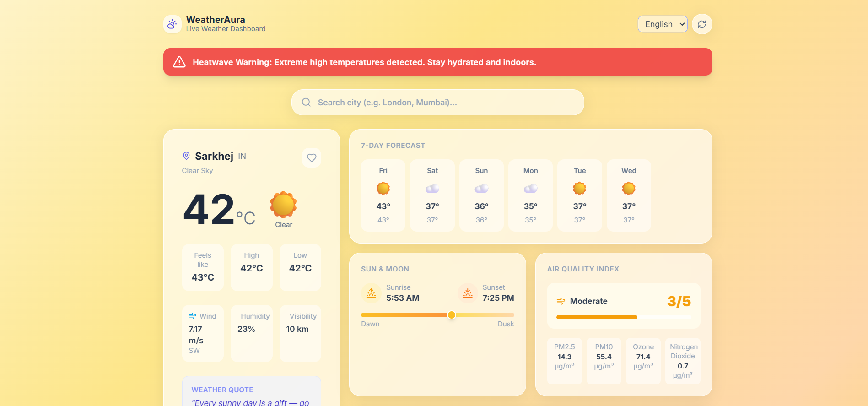This screenshot has height=406, width=868.
Task: Click the sun icon in Fri forecast
Action: click(x=383, y=188)
